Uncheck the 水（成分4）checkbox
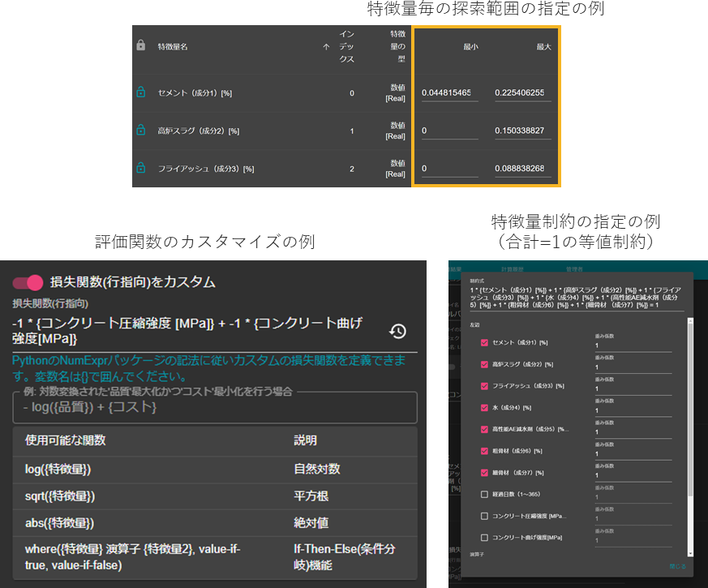This screenshot has width=708, height=588. 484,407
